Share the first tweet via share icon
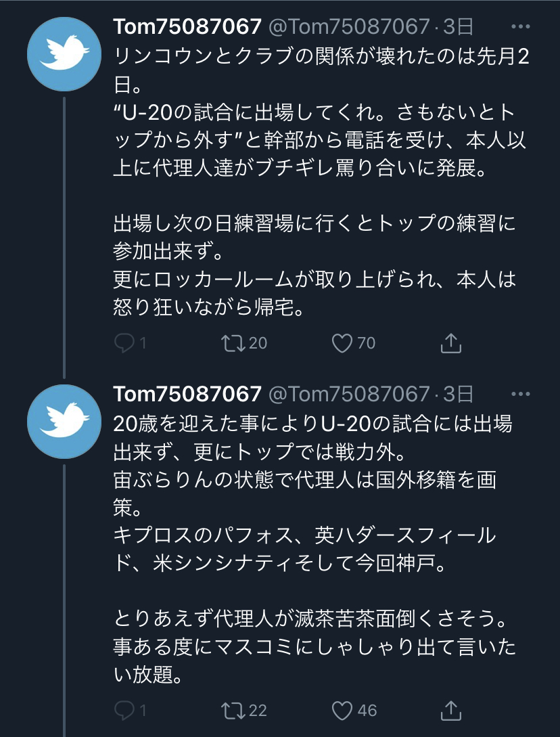 pos(450,344)
